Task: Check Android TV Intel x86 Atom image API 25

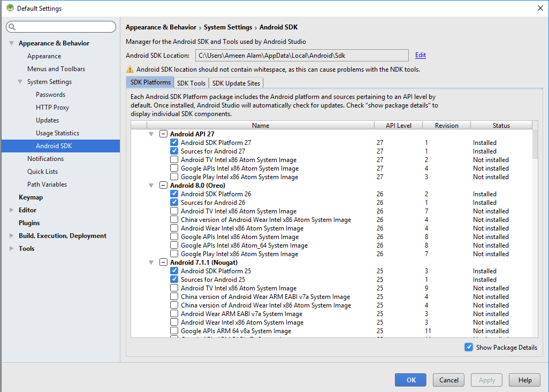Action: click(x=174, y=288)
